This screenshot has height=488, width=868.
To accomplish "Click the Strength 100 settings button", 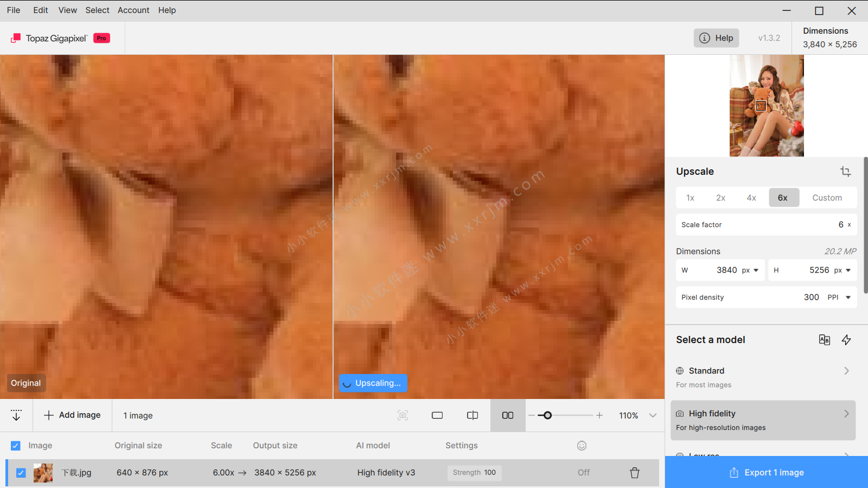I will pyautogui.click(x=475, y=473).
